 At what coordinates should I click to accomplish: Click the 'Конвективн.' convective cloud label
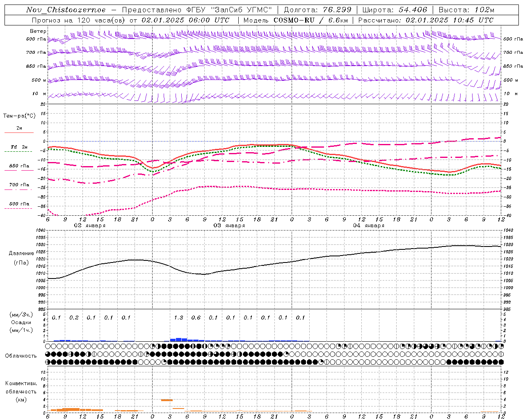pyautogui.click(x=21, y=383)
